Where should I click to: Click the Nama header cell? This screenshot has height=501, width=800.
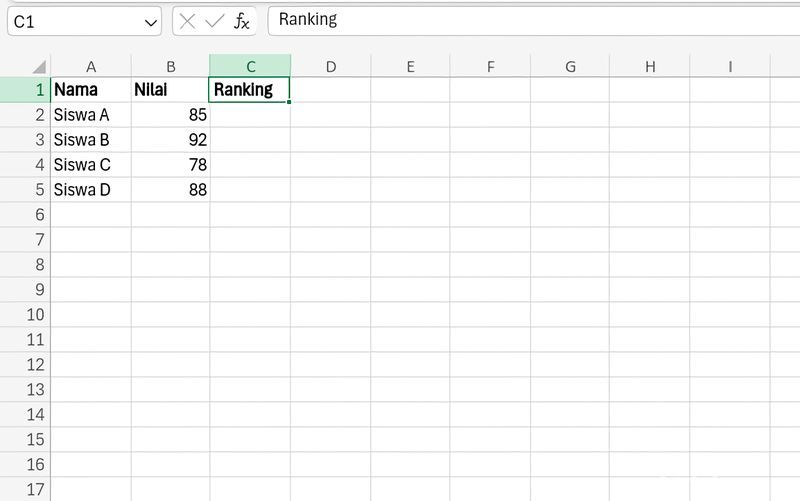coord(91,90)
